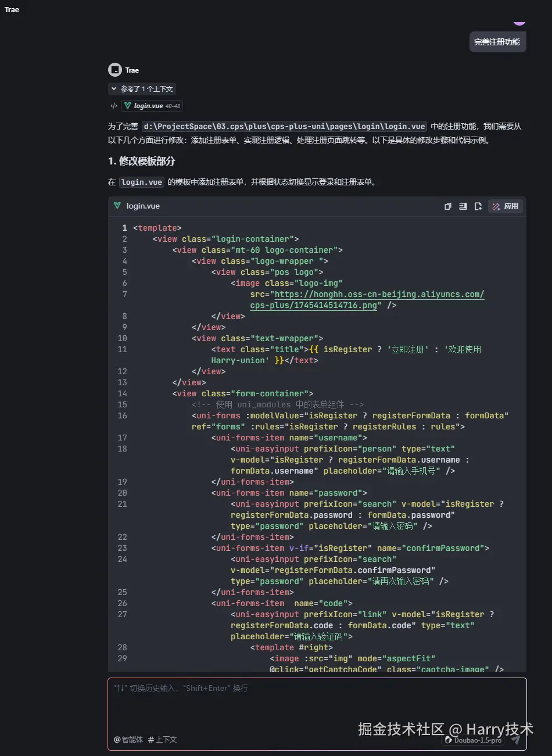
Task: Click the line 17 uni-forms-item username tag
Action: (289, 438)
